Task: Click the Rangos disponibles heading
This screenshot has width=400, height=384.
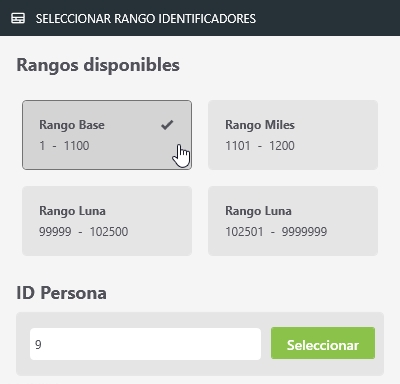Action: click(x=98, y=65)
